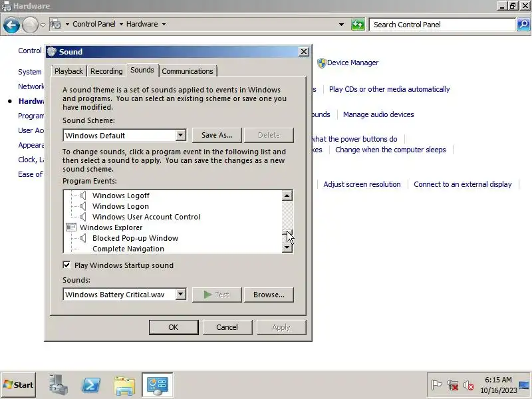Select the Sounds tab
The height and width of the screenshot is (399, 532).
coord(142,70)
